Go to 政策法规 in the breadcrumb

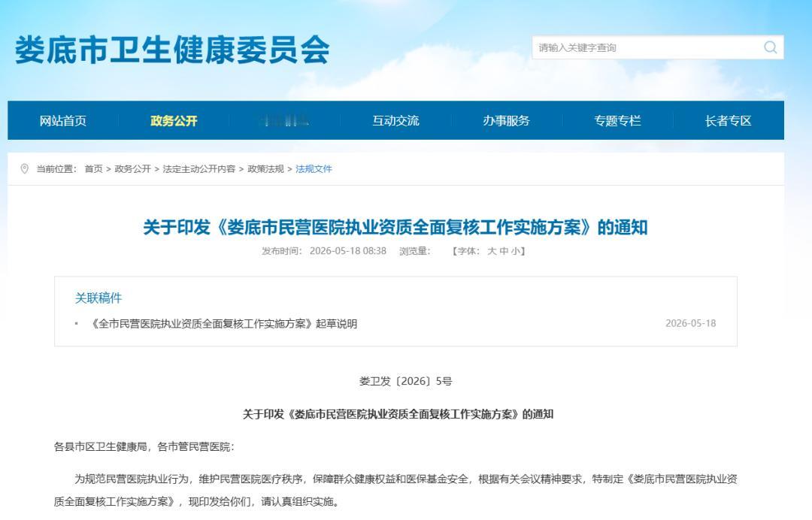tap(265, 168)
